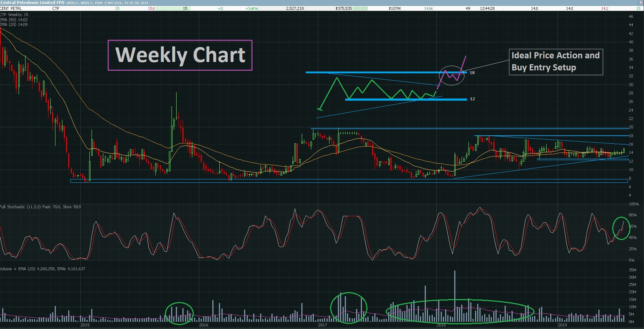Screen dimensions: 644x329
Task: Click the 46 label on the price axis
Action: pos(631,16)
